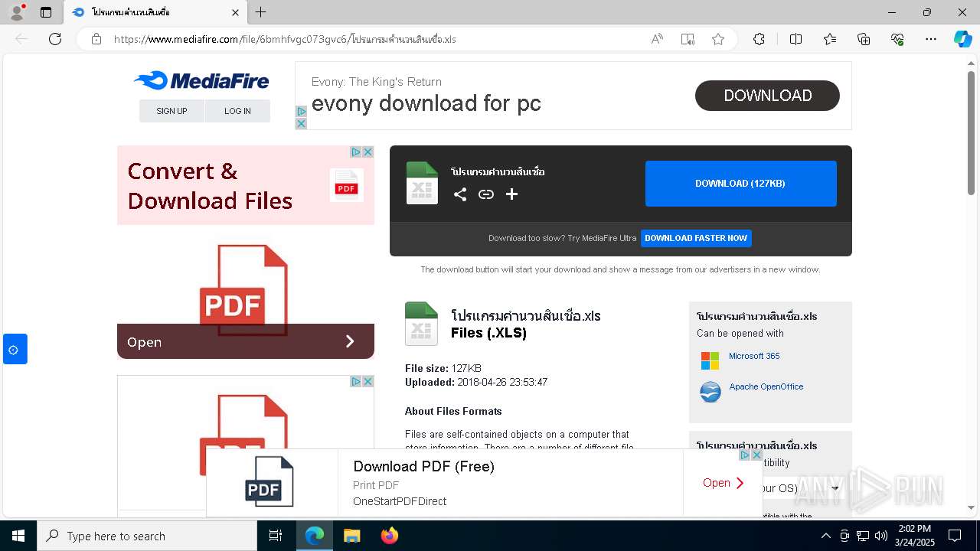Viewport: 980px width, 551px height.
Task: Open the notification center icon
Action: click(x=955, y=536)
